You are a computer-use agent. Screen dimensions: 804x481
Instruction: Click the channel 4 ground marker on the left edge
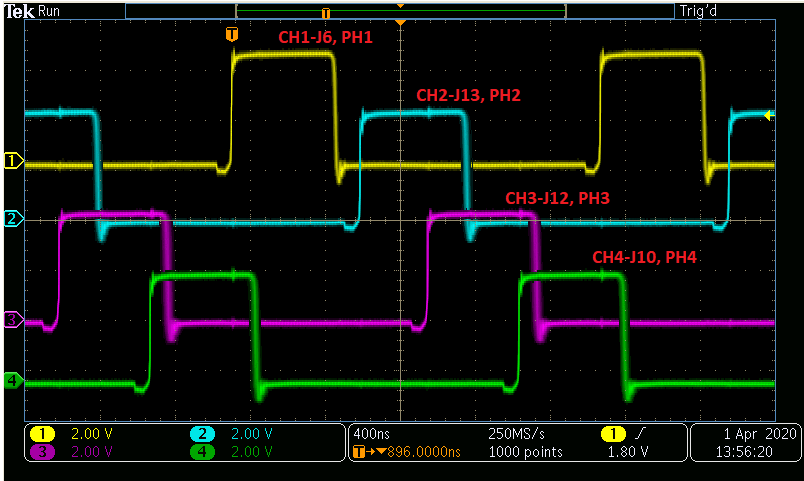coord(13,380)
